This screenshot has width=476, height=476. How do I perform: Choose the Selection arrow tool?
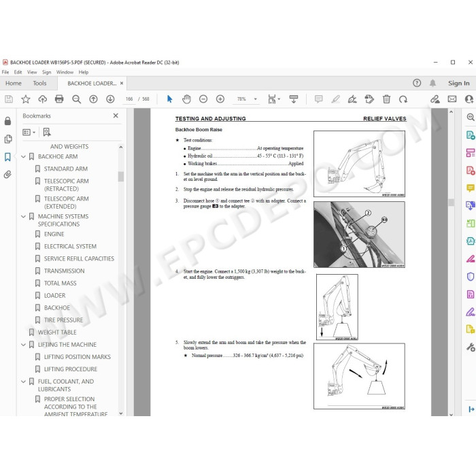click(169, 99)
